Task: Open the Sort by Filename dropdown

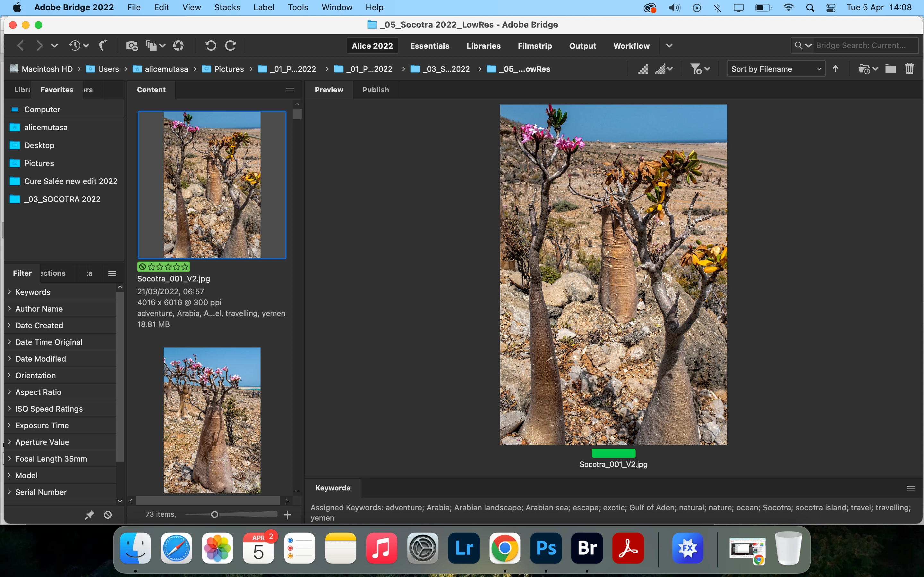Action: click(775, 69)
